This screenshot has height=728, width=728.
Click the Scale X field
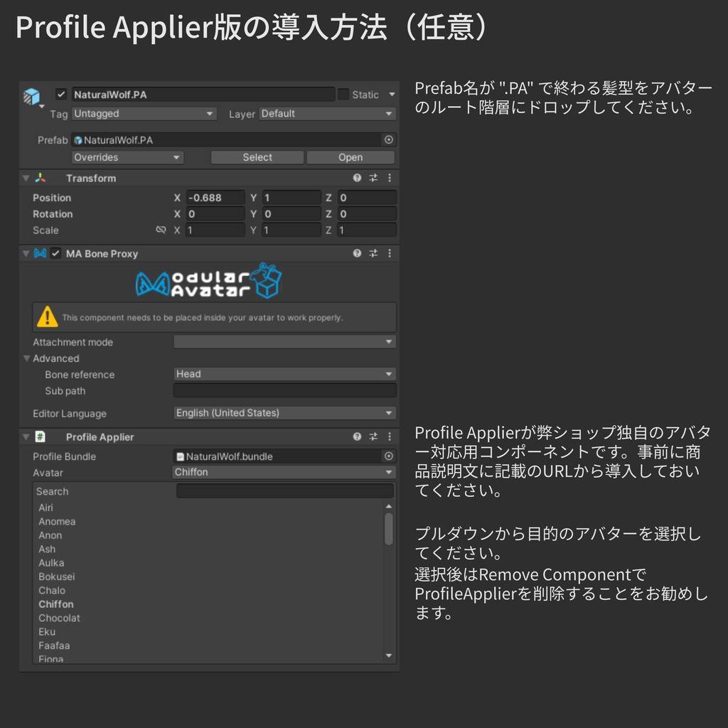(215, 230)
